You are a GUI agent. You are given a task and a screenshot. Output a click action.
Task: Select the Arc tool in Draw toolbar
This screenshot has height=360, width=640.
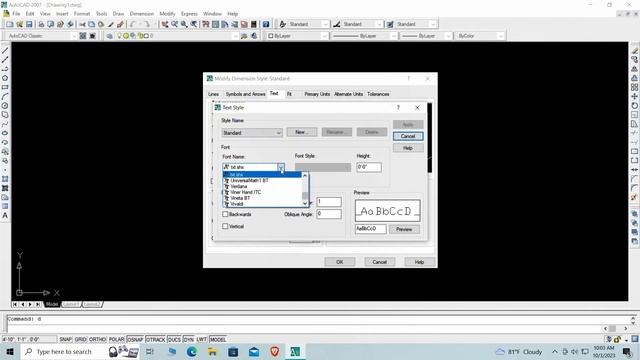tap(5, 97)
